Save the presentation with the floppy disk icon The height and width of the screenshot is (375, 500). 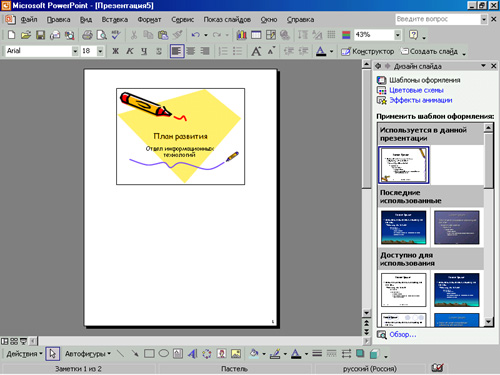click(x=40, y=35)
